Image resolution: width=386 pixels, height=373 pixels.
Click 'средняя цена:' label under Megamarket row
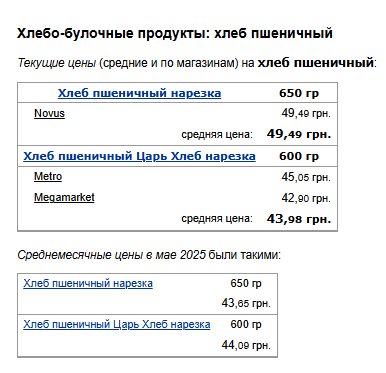217,219
